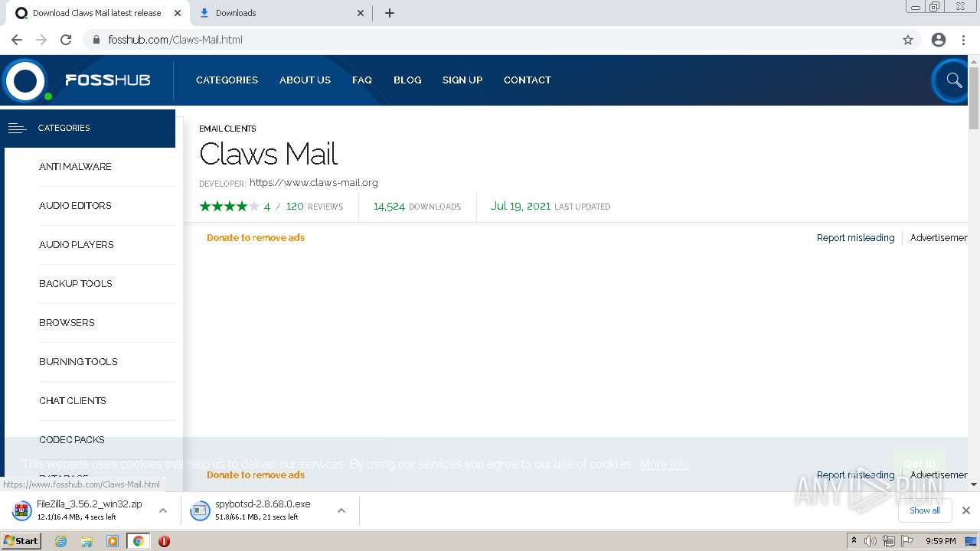980x551 pixels.
Task: Click the address bar URL
Action: [x=175, y=40]
